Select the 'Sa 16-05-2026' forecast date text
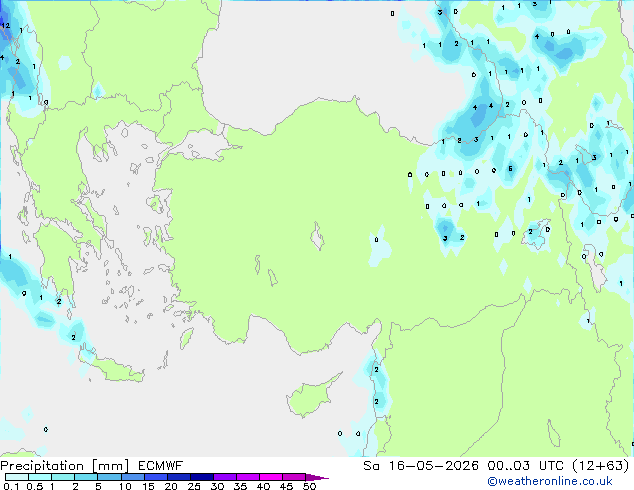The width and height of the screenshot is (634, 490). [421, 466]
